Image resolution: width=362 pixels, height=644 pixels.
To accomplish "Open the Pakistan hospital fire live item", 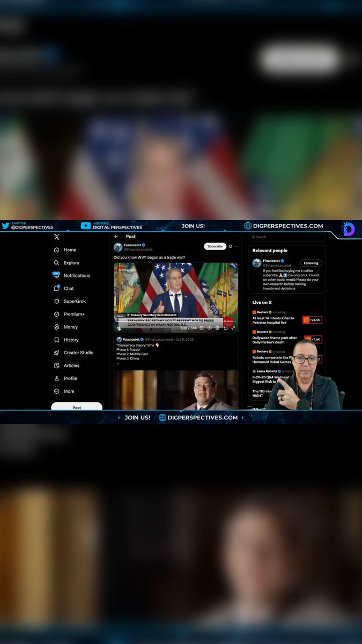I will (274, 320).
